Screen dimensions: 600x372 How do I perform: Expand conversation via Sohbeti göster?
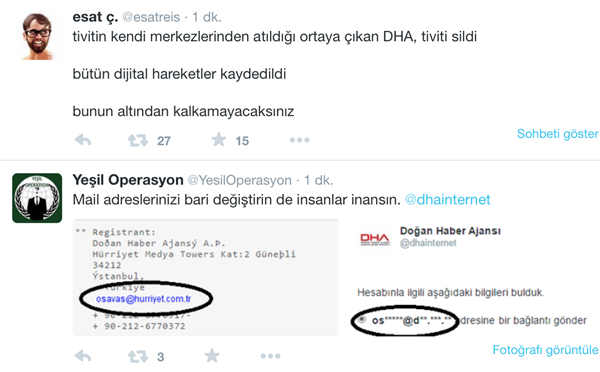pyautogui.click(x=558, y=134)
